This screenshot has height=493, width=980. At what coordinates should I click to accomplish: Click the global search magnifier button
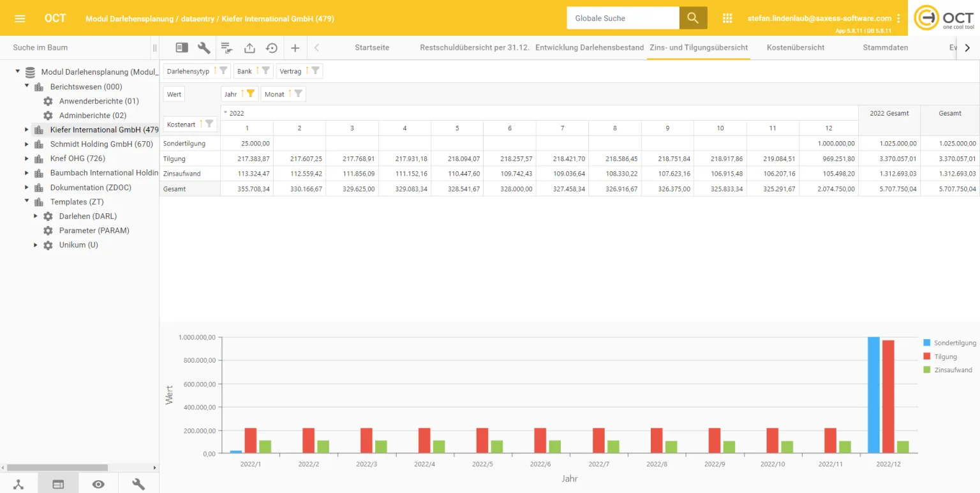(x=693, y=19)
